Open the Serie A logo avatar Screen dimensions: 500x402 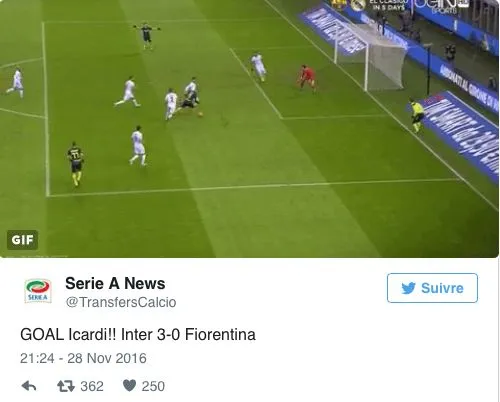click(x=38, y=291)
